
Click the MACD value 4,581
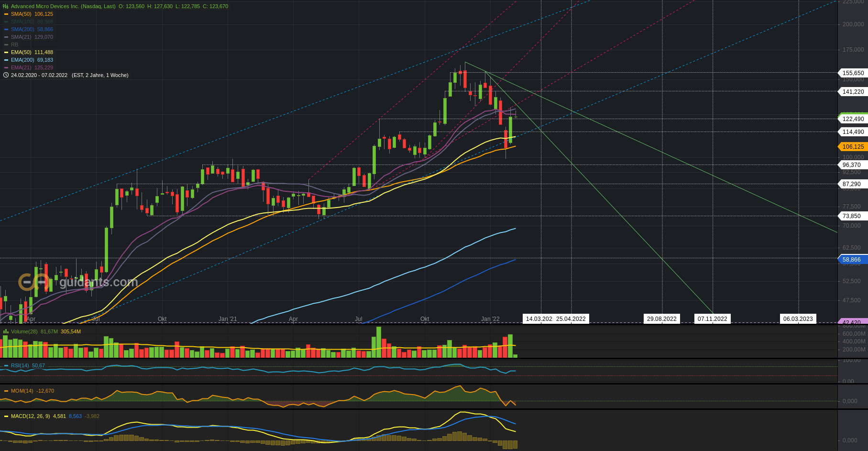click(x=59, y=416)
